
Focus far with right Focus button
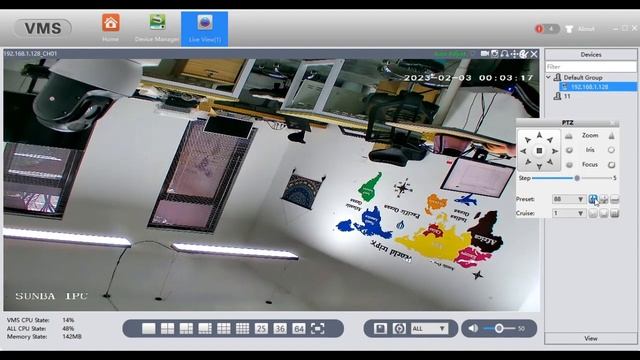tap(611, 165)
